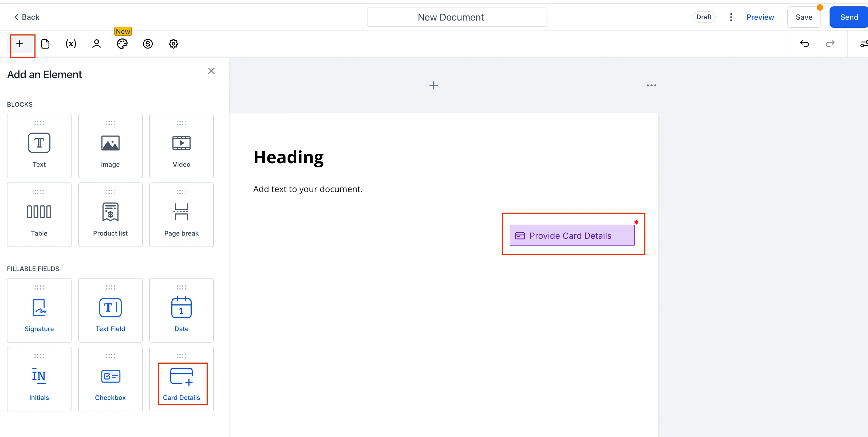868x437 pixels.
Task: Redo the last change
Action: [830, 44]
